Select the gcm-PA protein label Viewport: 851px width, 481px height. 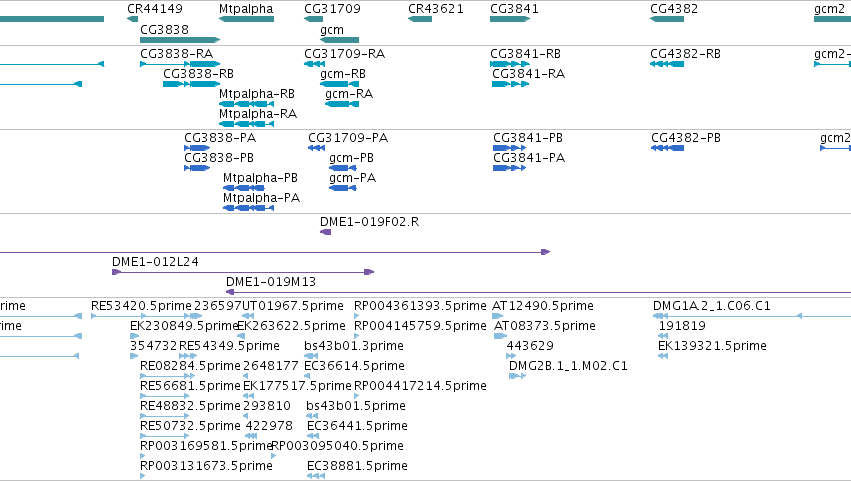tap(352, 178)
